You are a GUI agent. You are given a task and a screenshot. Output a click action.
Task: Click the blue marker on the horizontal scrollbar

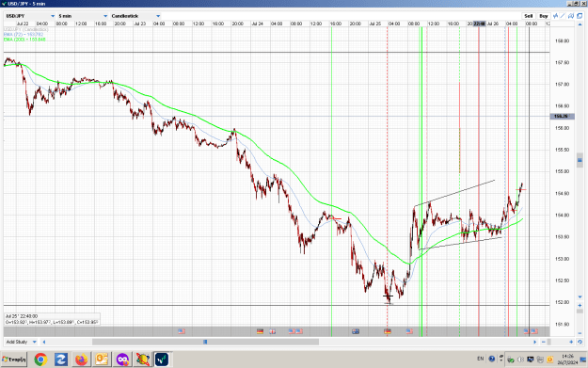pyautogui.click(x=205, y=342)
